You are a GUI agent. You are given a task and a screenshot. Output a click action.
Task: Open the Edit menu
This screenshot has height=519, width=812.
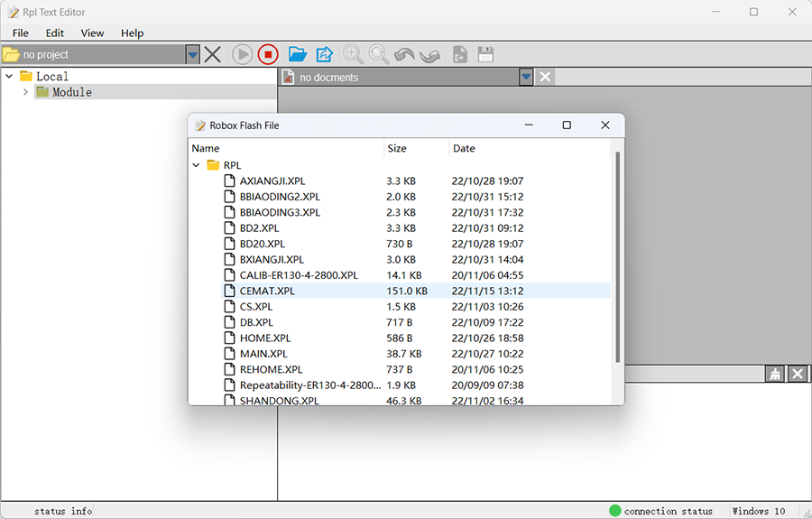(x=55, y=32)
